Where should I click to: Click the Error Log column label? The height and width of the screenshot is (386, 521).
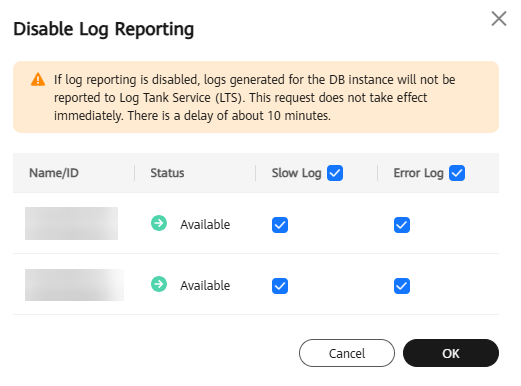click(x=418, y=173)
